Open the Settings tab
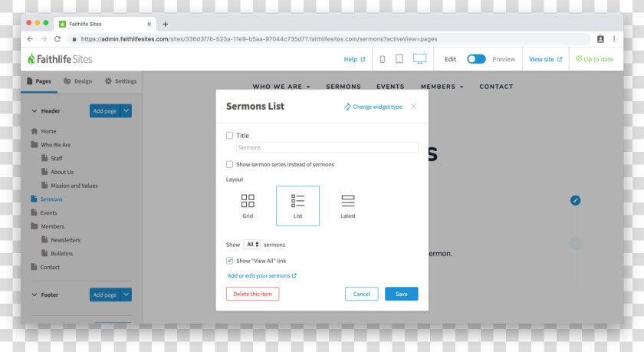 click(x=121, y=81)
